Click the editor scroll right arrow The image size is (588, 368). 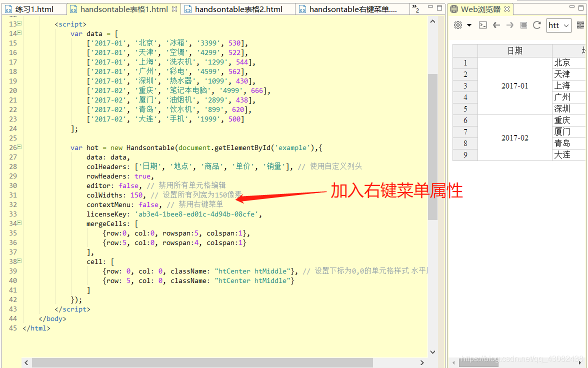(422, 362)
